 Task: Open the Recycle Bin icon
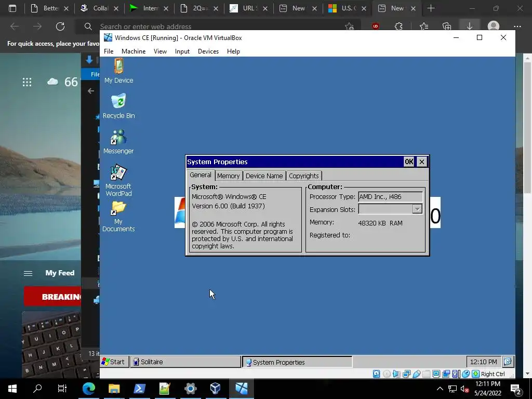pyautogui.click(x=118, y=106)
